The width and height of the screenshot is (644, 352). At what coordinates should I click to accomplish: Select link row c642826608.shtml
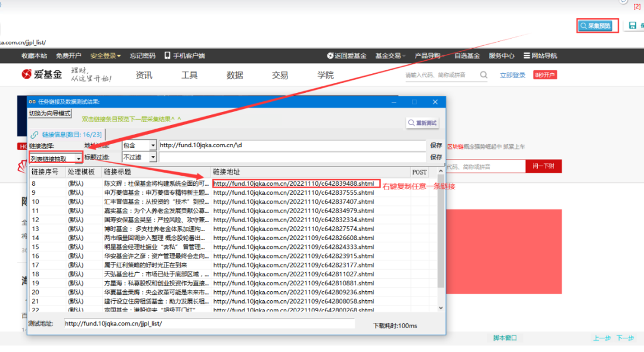(x=293, y=238)
